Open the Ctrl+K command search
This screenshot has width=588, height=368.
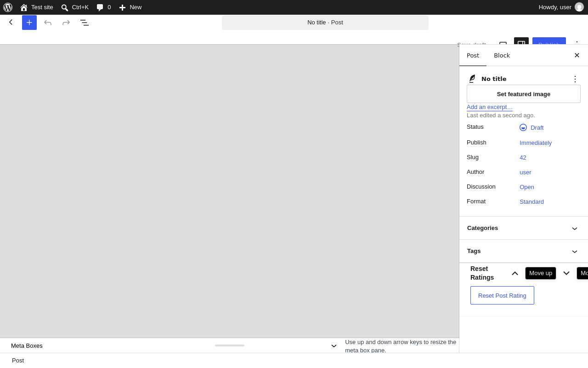click(x=75, y=7)
